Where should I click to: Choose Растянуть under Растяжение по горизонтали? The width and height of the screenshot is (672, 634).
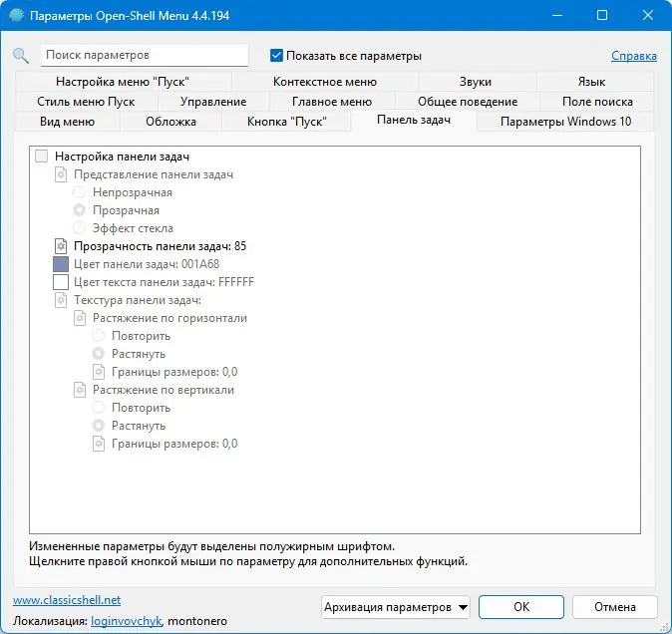[x=98, y=354]
